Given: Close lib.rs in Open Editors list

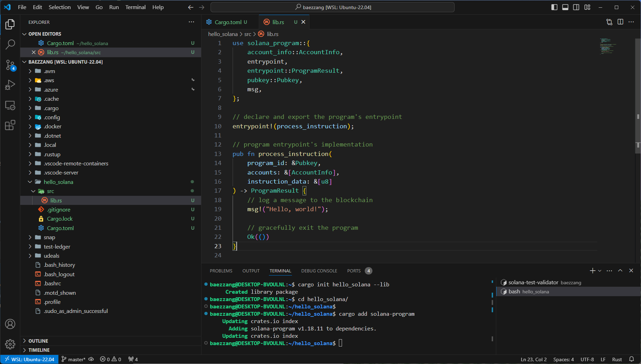Looking at the screenshot, I should coord(34,52).
